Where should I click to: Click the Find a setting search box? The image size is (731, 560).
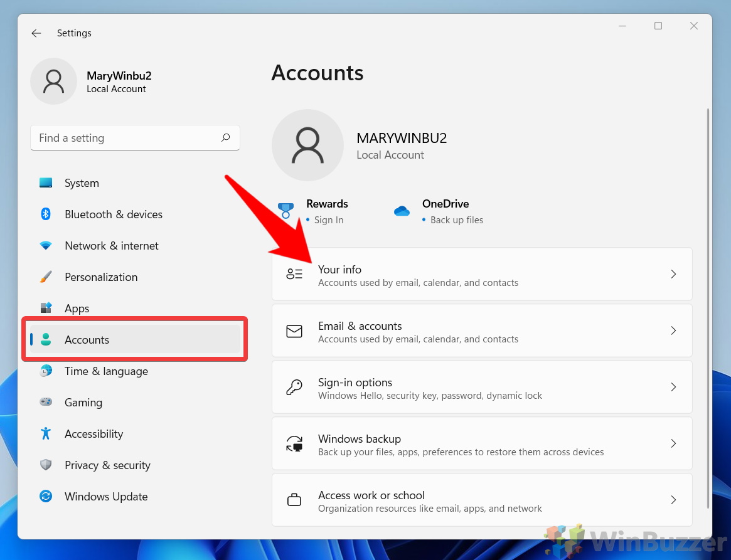(x=125, y=138)
